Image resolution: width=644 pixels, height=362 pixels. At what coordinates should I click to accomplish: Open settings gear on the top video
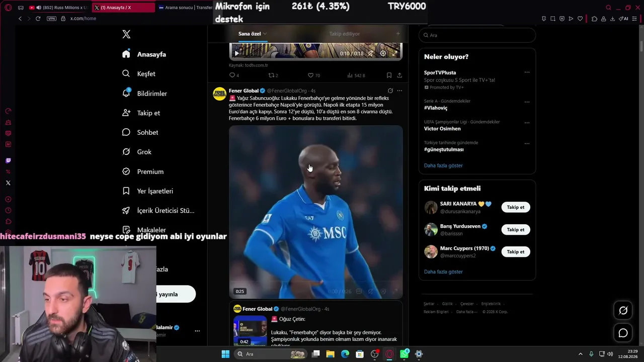tap(383, 53)
